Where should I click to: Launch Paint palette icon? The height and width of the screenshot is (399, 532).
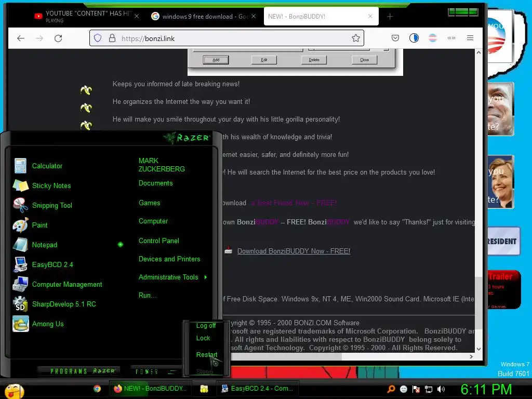20,225
